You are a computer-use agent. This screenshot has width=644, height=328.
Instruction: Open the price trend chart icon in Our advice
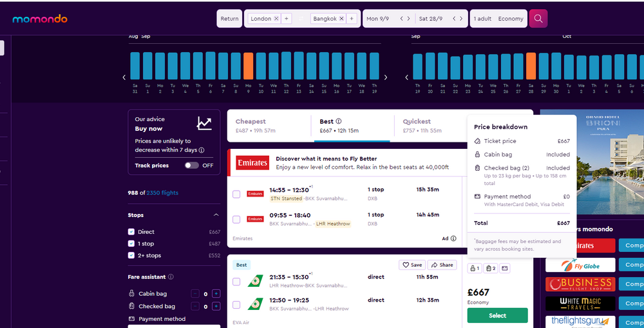(204, 123)
